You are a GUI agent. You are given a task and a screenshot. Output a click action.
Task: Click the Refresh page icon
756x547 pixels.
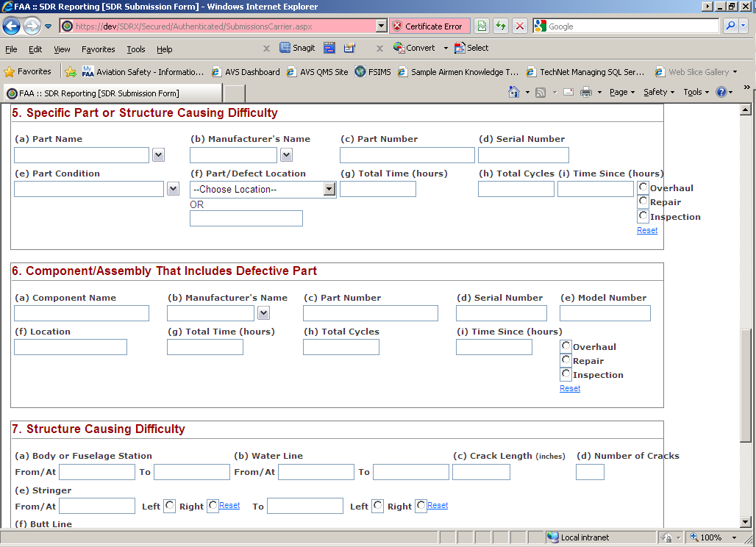tap(501, 26)
